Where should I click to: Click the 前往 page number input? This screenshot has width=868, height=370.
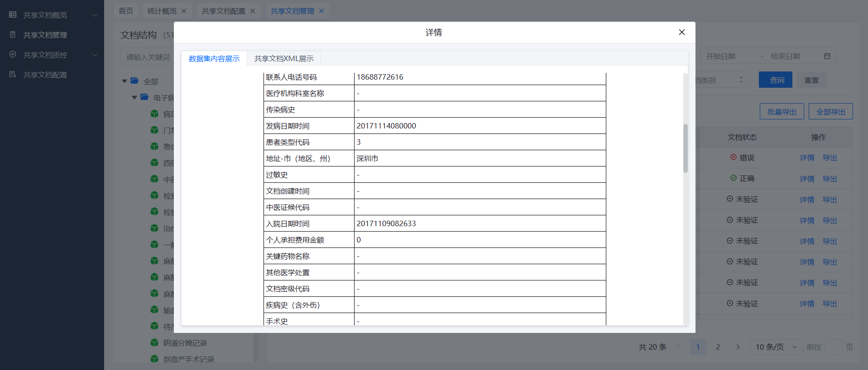(834, 347)
